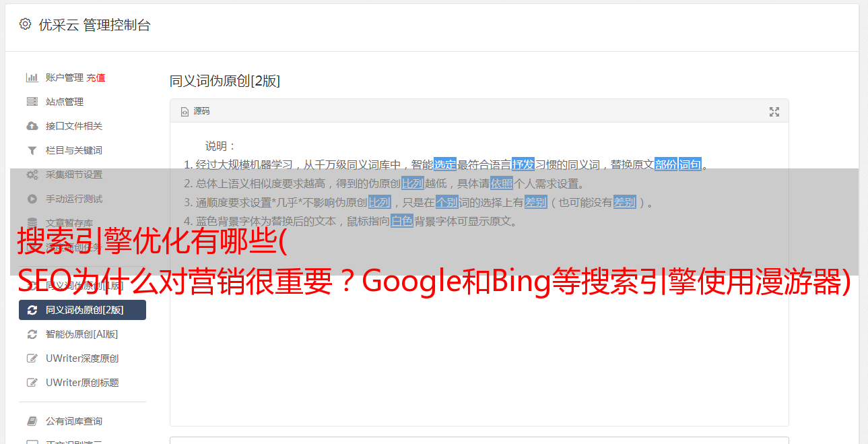Image resolution: width=868 pixels, height=444 pixels.
Task: Click the book icon for 公有词库查询
Action: coord(32,421)
